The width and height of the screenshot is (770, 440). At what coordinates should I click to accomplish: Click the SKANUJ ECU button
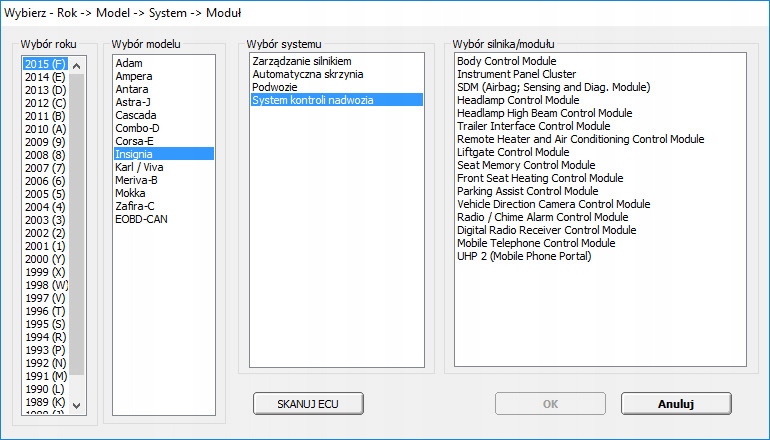[307, 403]
